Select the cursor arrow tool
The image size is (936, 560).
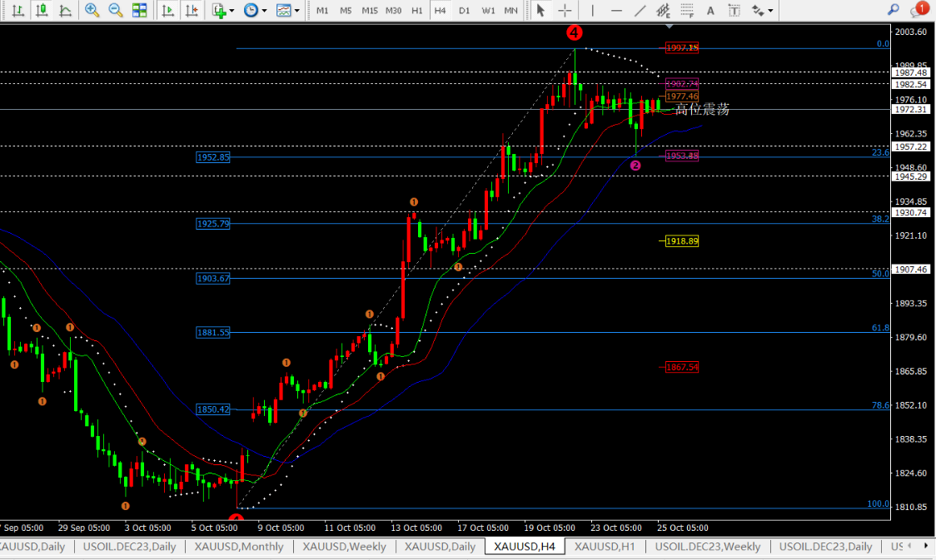tap(540, 10)
